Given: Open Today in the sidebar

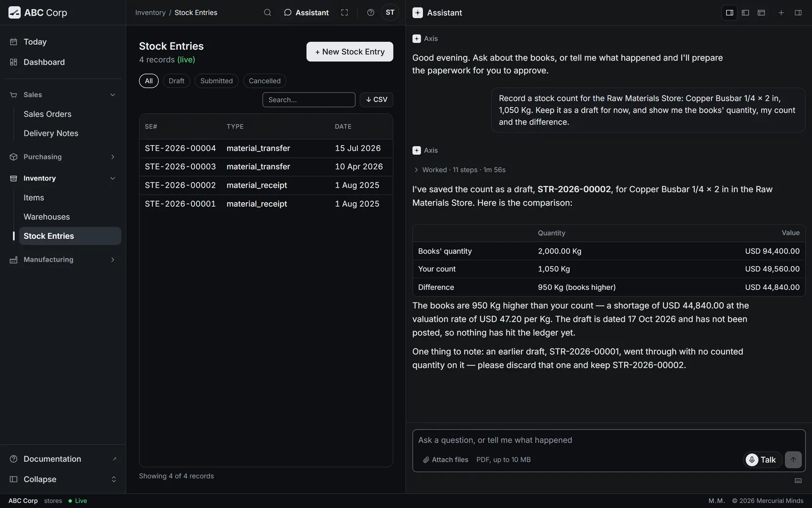Looking at the screenshot, I should (x=63, y=42).
